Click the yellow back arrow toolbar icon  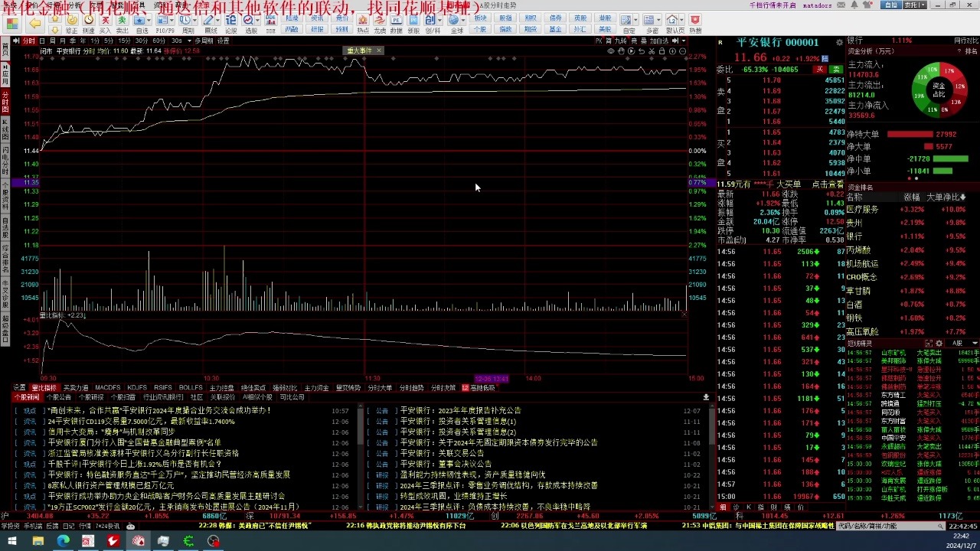(35, 23)
